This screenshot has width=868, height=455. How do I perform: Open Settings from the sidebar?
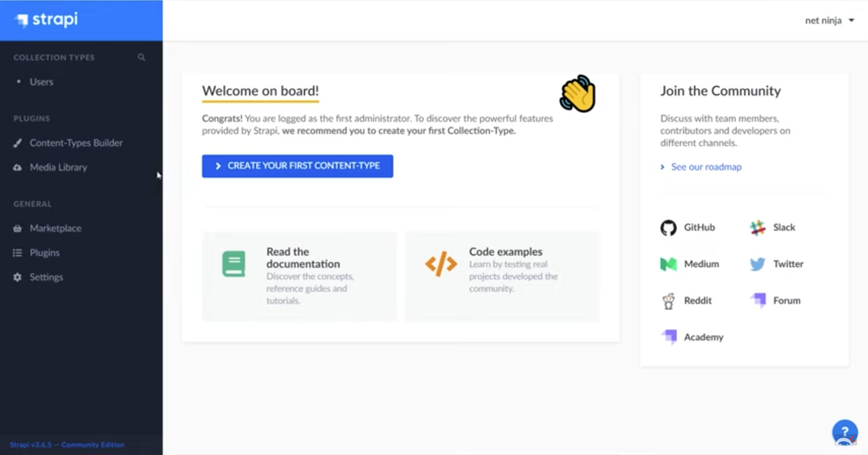coord(46,277)
